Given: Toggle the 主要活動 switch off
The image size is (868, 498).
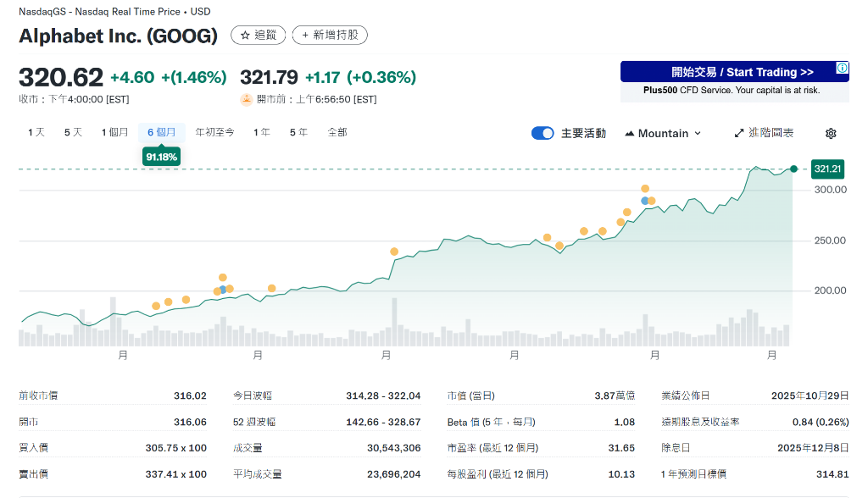Looking at the screenshot, I should pos(542,133).
